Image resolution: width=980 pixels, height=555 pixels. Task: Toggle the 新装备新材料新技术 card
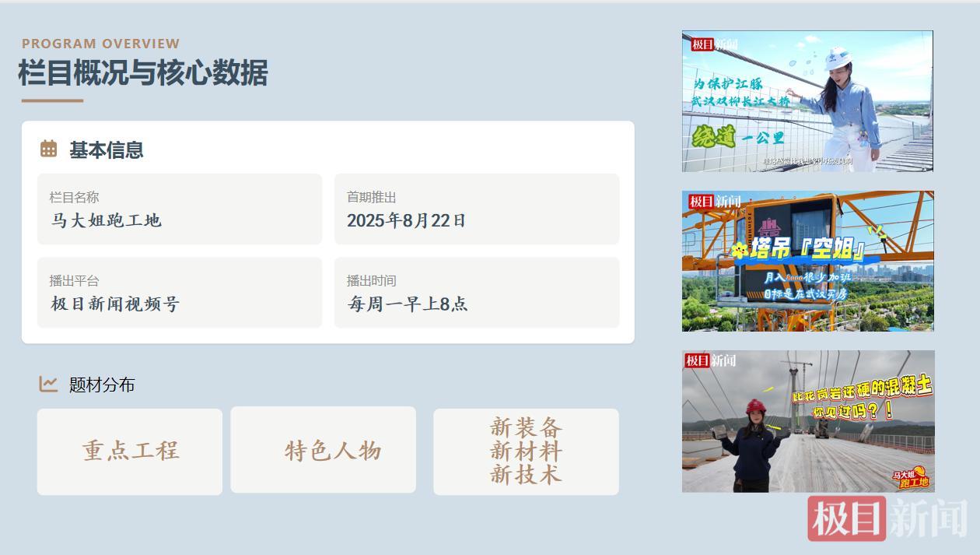coord(527,451)
